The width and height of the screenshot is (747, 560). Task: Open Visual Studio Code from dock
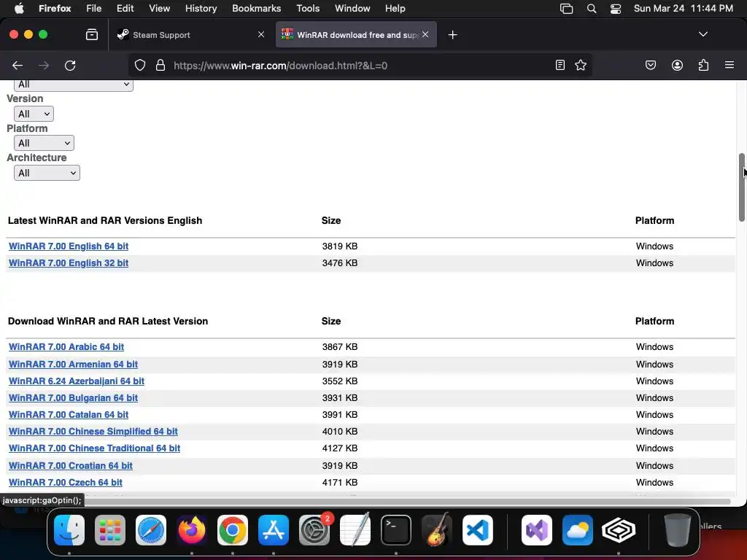(478, 530)
